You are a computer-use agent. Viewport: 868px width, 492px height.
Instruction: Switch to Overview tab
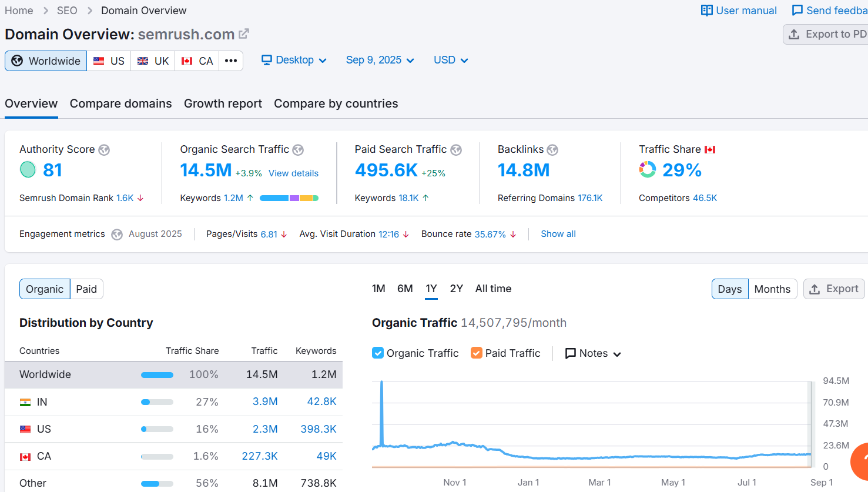[x=31, y=103]
